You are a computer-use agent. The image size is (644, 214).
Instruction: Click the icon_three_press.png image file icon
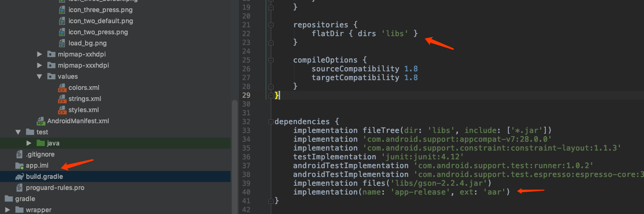click(62, 10)
